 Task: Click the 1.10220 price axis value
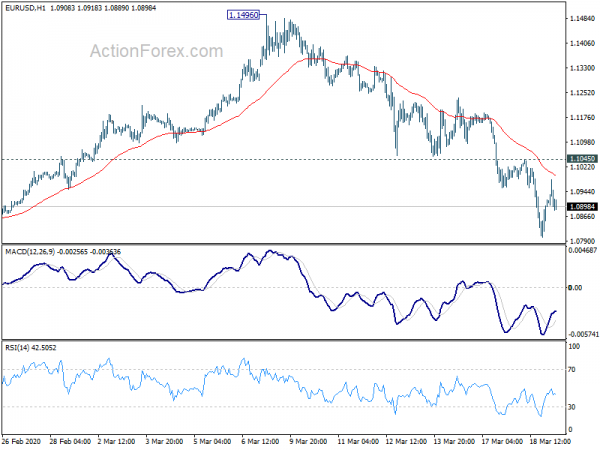582,167
